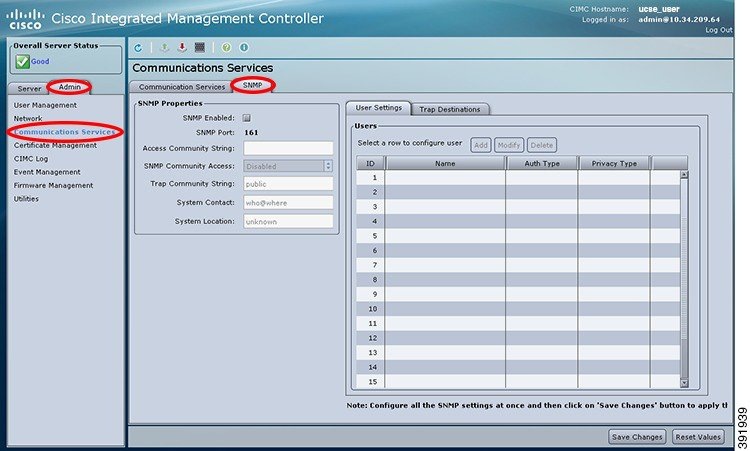Image resolution: width=750 pixels, height=451 pixels.
Task: Launch the KVM console icon
Action: pyautogui.click(x=200, y=47)
